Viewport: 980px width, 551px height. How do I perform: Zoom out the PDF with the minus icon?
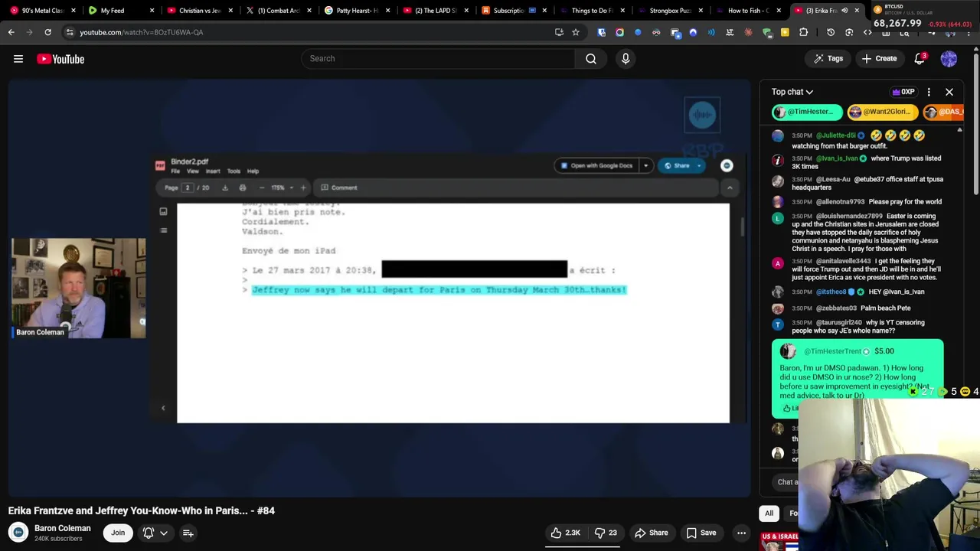point(262,187)
